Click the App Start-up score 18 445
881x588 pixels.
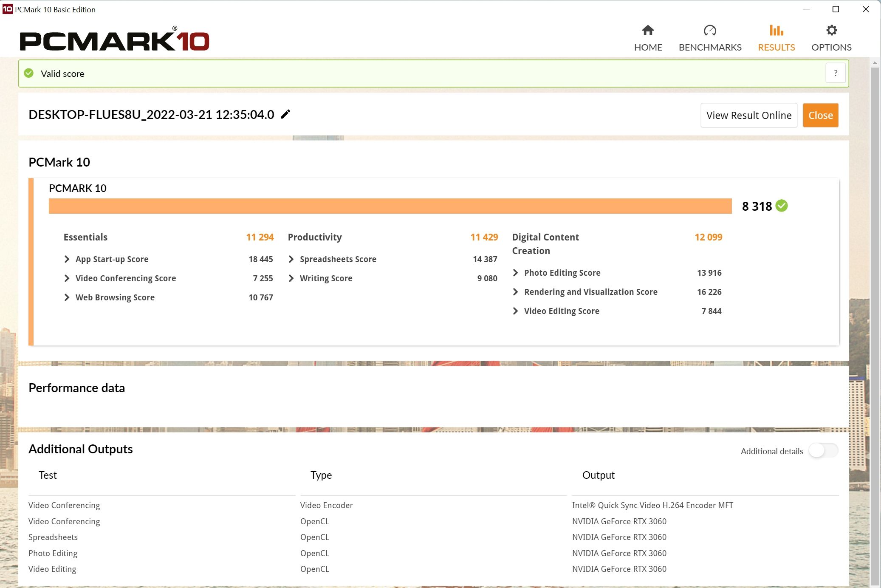coord(261,259)
